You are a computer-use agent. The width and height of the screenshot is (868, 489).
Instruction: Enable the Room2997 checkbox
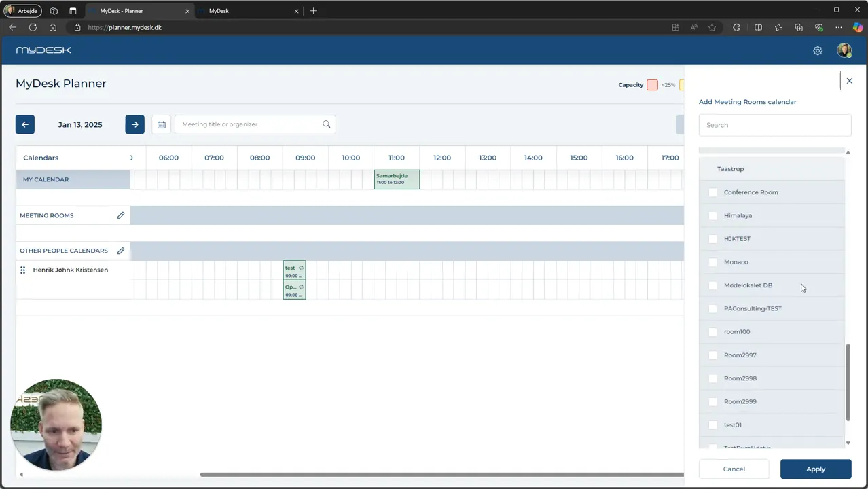click(x=712, y=355)
